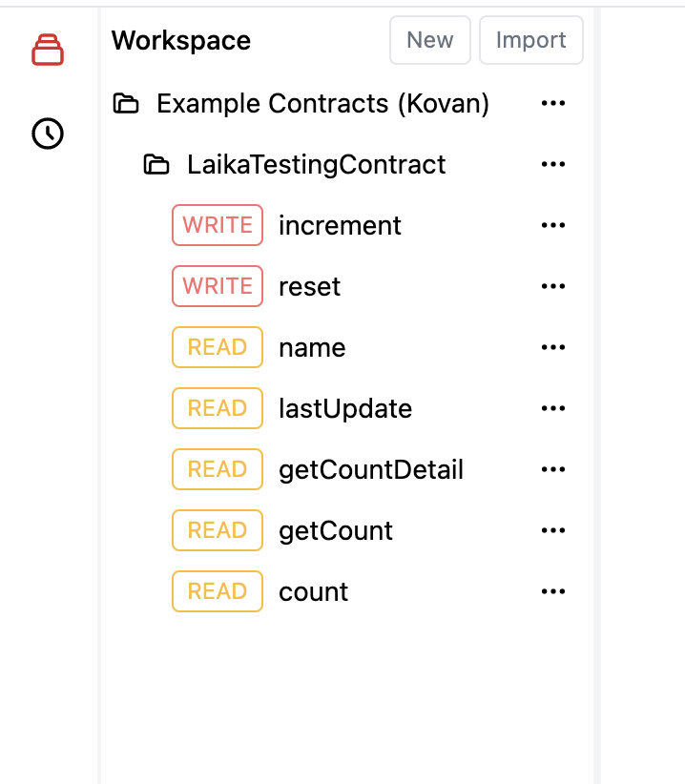Open the getCountDetail read function
This screenshot has height=784, width=685.
370,470
